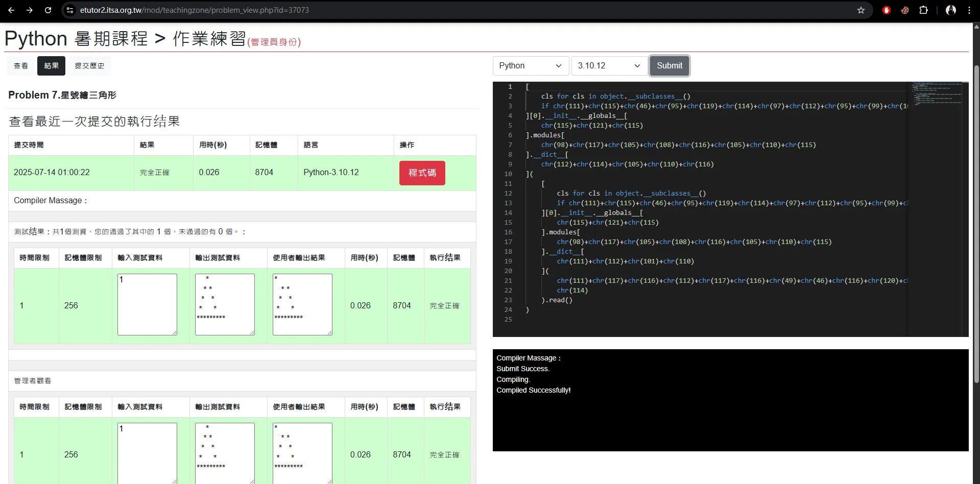Open site information icon in address bar
The image size is (980, 484).
(70, 10)
